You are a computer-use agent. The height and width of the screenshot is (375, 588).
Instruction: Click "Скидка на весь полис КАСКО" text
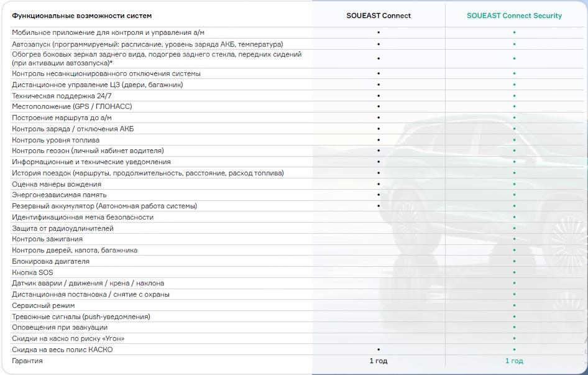point(62,350)
